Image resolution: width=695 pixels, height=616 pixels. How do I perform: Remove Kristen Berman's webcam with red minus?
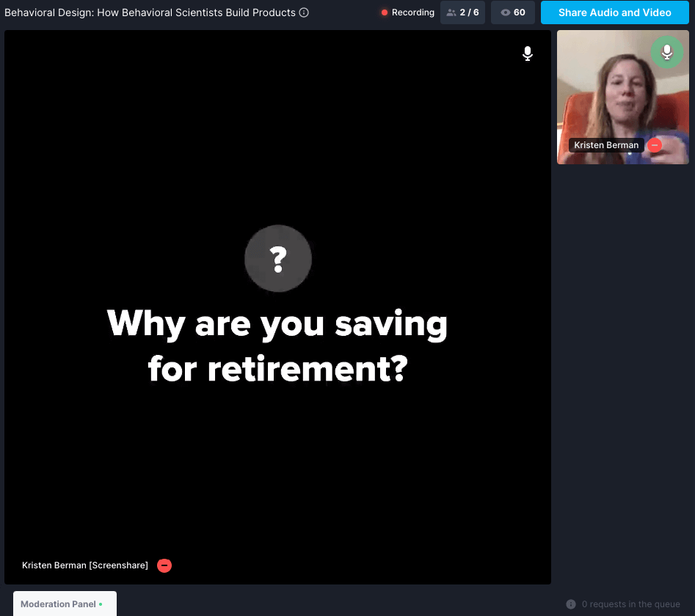coord(655,145)
